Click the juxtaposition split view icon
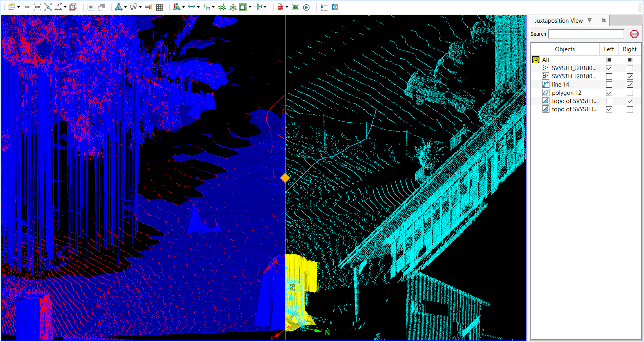 [335, 7]
